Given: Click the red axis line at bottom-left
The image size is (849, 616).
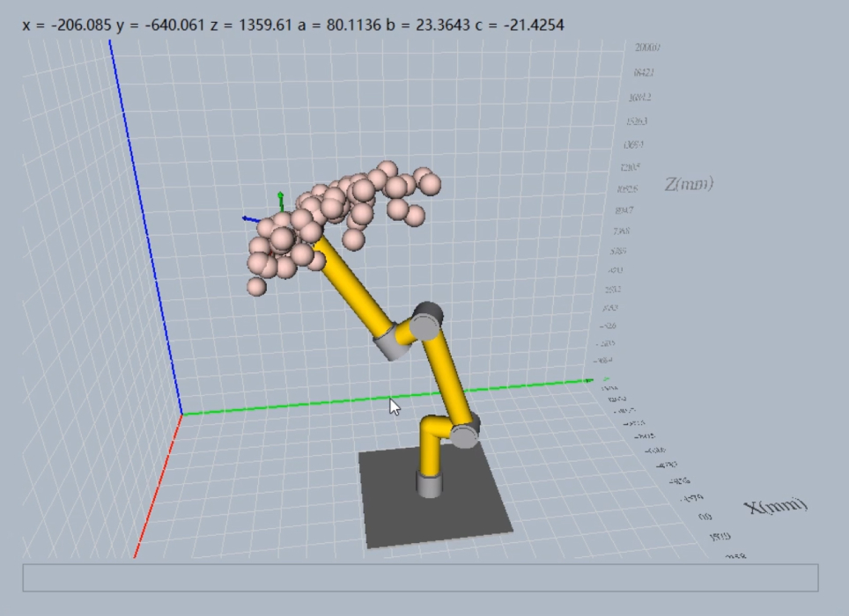Looking at the screenshot, I should tap(159, 486).
